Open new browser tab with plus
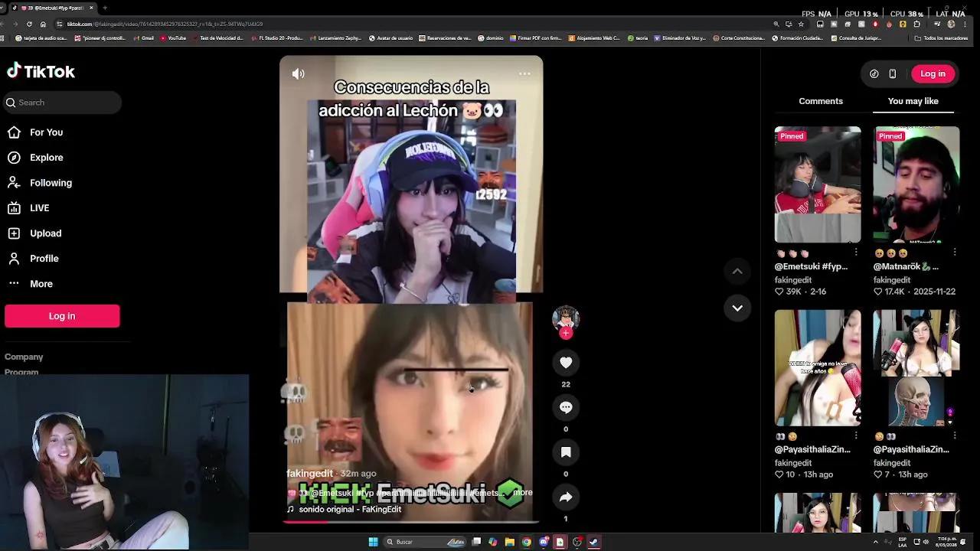The height and width of the screenshot is (551, 980). click(105, 8)
